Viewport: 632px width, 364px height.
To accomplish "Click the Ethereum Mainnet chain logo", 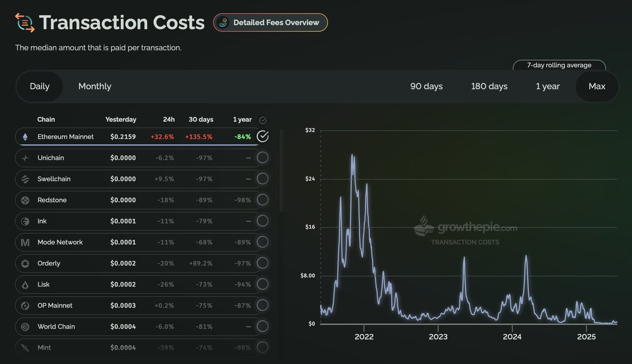I will pyautogui.click(x=25, y=137).
